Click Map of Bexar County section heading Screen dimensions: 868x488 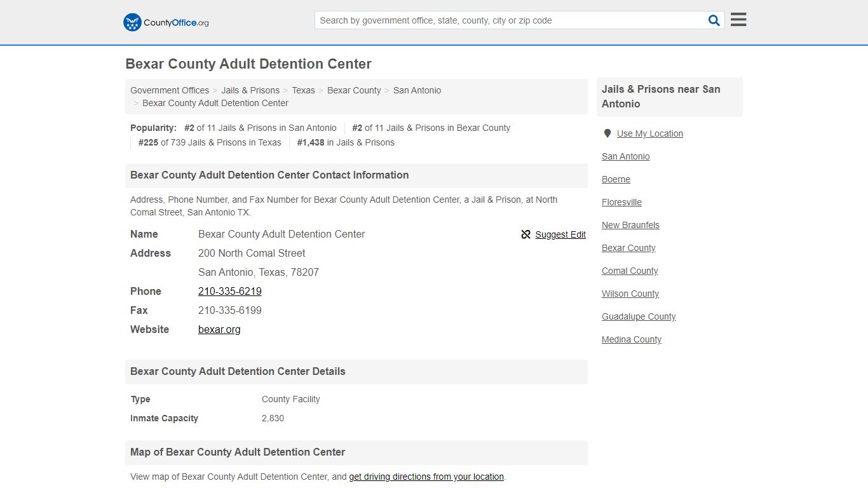tap(238, 452)
